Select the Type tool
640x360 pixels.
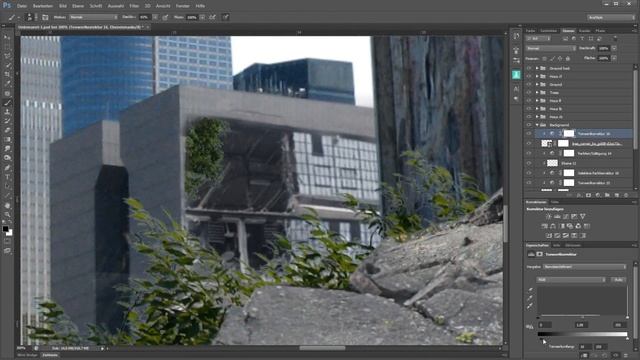[x=7, y=177]
